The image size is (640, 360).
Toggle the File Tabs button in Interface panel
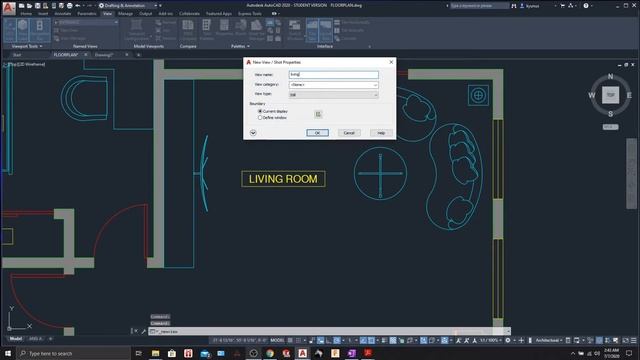click(312, 30)
